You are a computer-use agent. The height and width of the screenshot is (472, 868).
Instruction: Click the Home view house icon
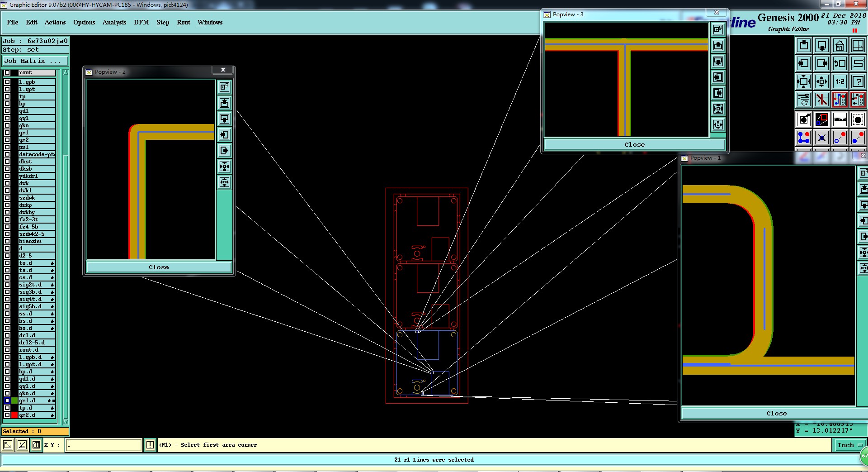pyautogui.click(x=840, y=45)
